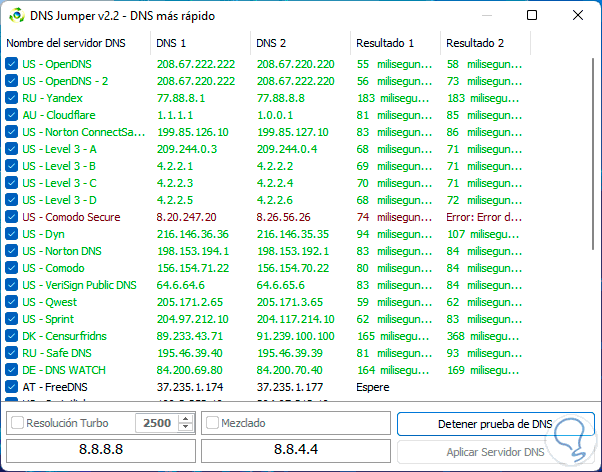Toggle the DE - DNS WATCH checkbox

point(12,370)
